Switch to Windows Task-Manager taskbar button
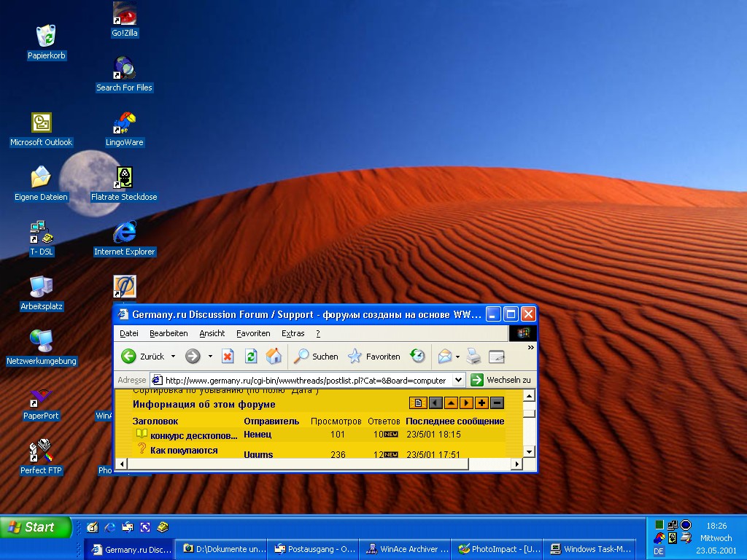747x560 pixels. click(x=589, y=549)
